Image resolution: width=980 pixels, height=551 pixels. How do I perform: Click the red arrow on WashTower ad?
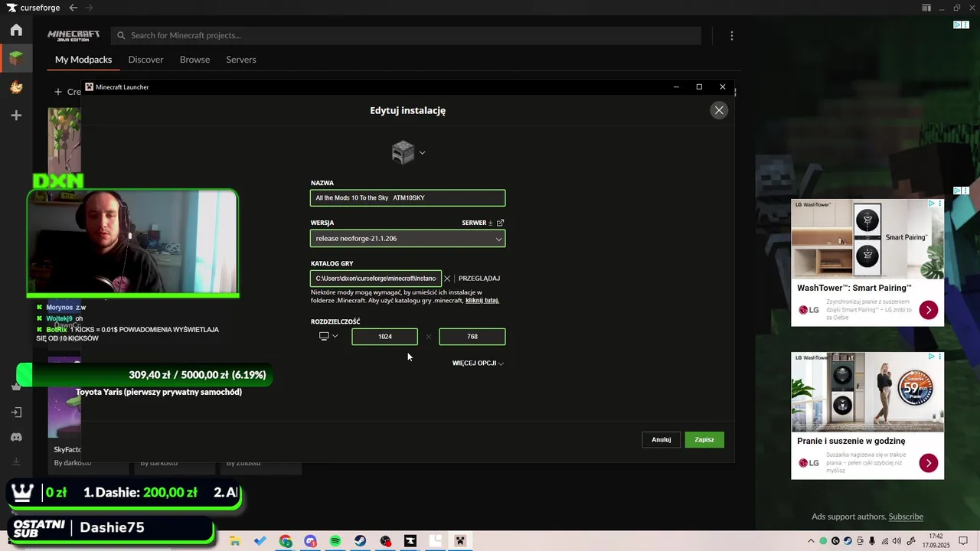pyautogui.click(x=928, y=310)
